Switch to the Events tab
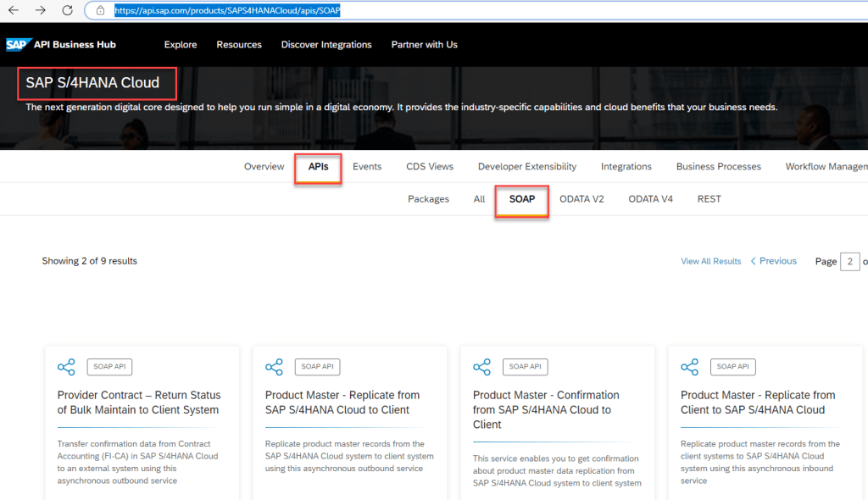868x500 pixels. (x=367, y=167)
